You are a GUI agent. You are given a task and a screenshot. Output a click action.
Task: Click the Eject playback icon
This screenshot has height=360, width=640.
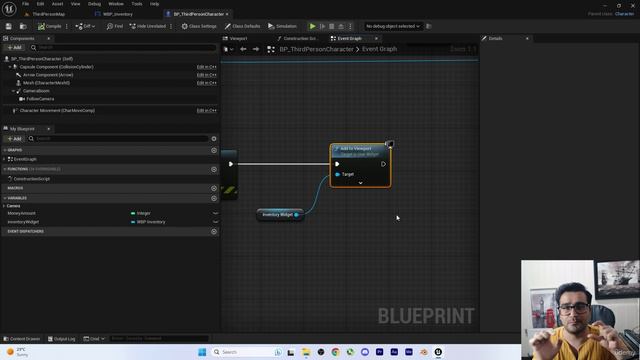(x=341, y=26)
